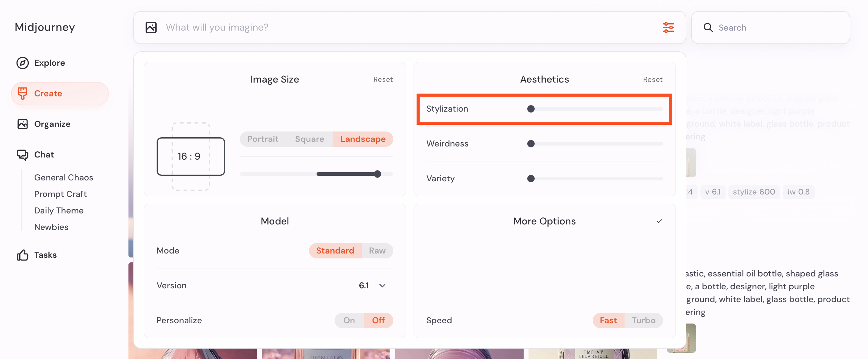The height and width of the screenshot is (359, 868).
Task: Collapse the More Options section
Action: click(x=659, y=221)
